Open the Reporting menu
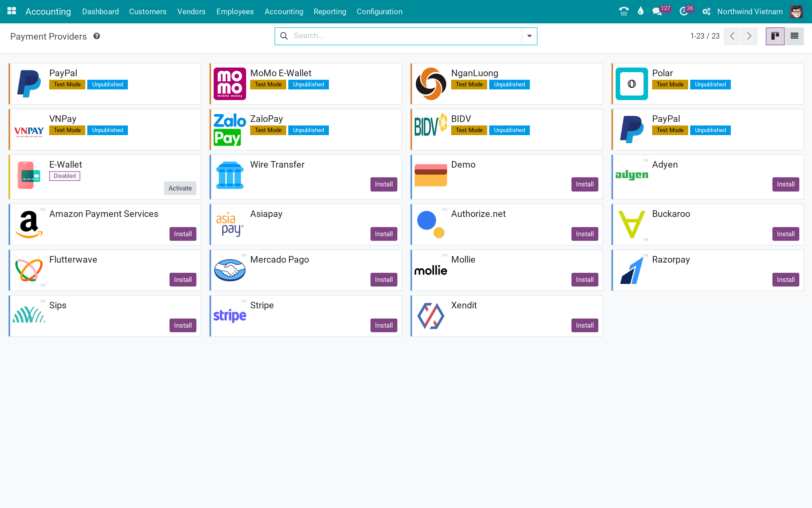The width and height of the screenshot is (812, 508). click(x=330, y=11)
